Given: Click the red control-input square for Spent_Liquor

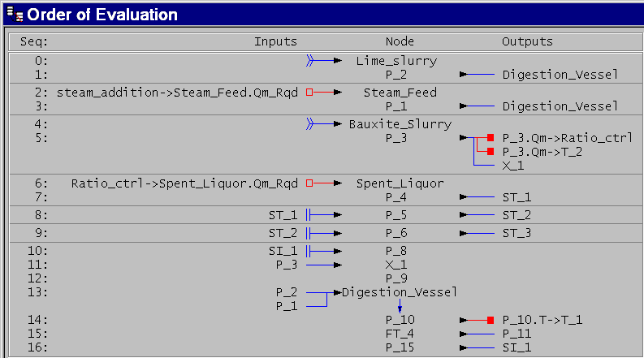Looking at the screenshot, I should [309, 183].
